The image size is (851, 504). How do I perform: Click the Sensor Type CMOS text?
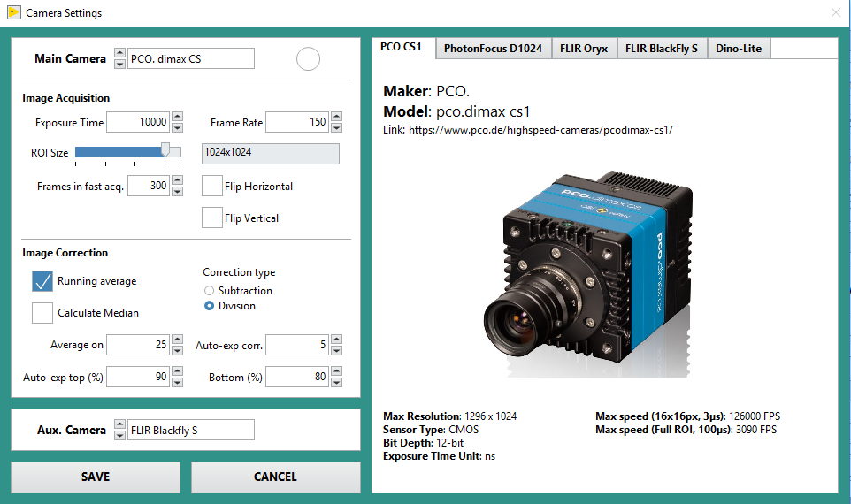point(431,430)
